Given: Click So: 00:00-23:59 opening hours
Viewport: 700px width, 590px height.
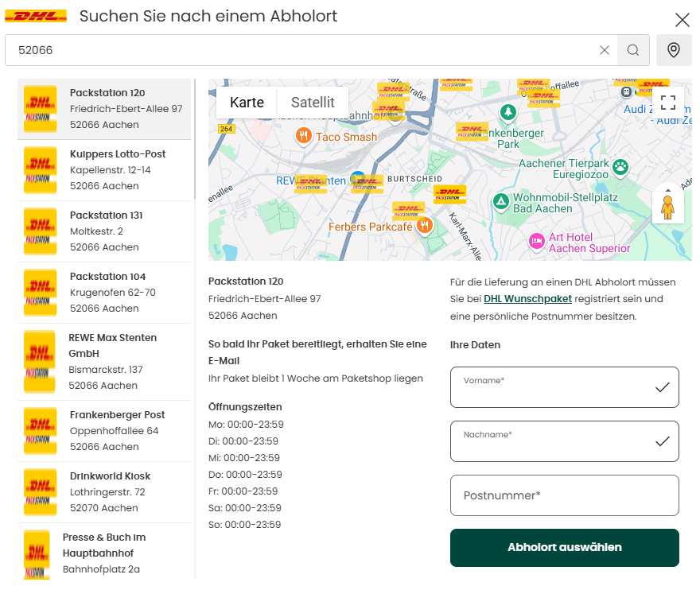Looking at the screenshot, I should pyautogui.click(x=245, y=525).
